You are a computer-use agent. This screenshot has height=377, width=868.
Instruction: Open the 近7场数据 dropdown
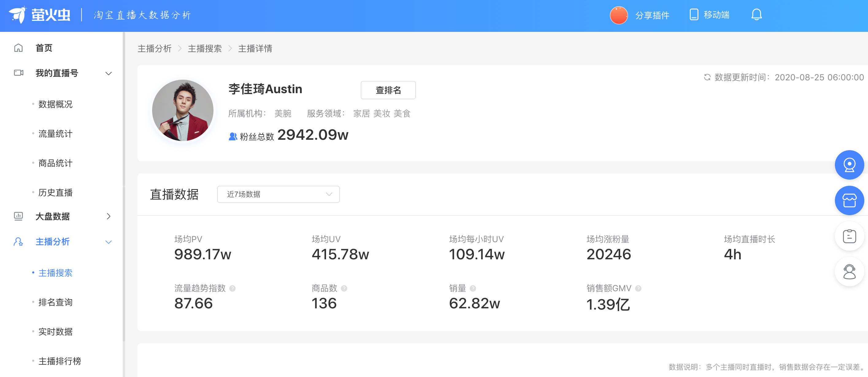(x=278, y=194)
